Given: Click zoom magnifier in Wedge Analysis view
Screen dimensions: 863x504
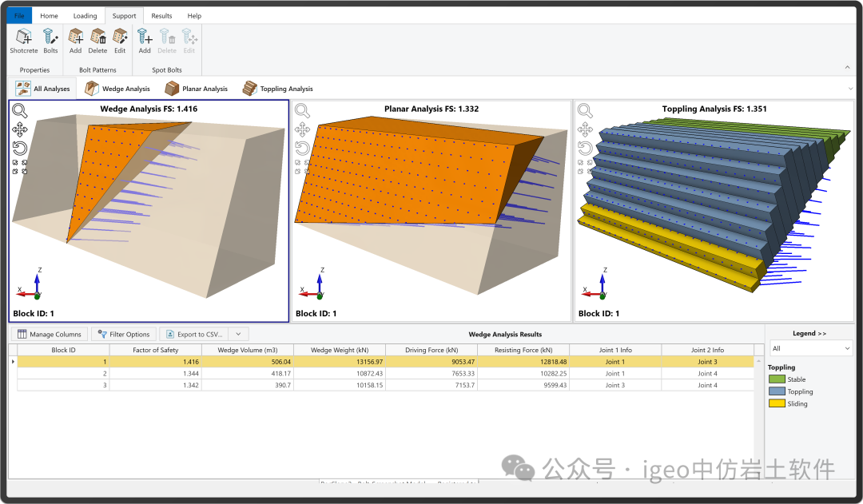Looking at the screenshot, I should 20,111.
